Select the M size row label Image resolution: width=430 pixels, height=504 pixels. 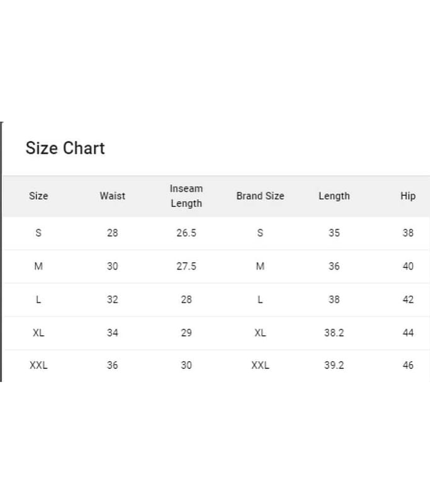[38, 266]
